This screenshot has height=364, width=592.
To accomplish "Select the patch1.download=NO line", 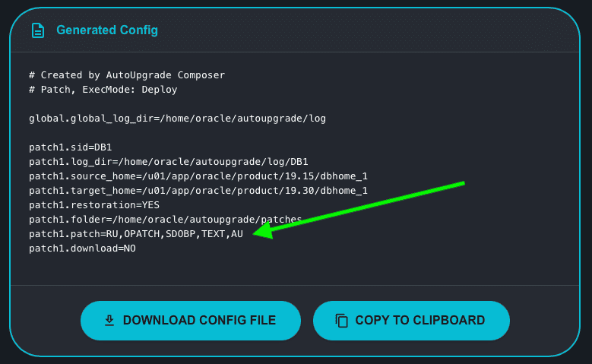I will coord(82,248).
